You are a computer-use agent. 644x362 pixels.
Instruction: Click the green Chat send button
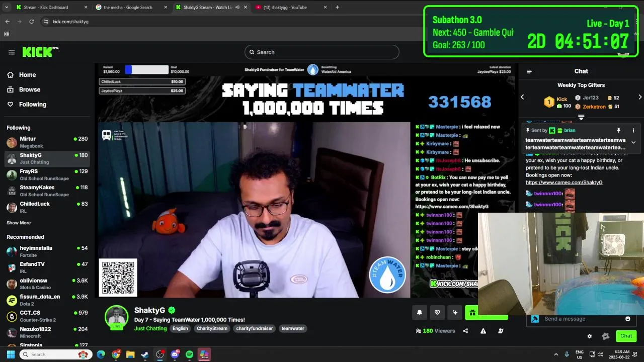[626, 336]
